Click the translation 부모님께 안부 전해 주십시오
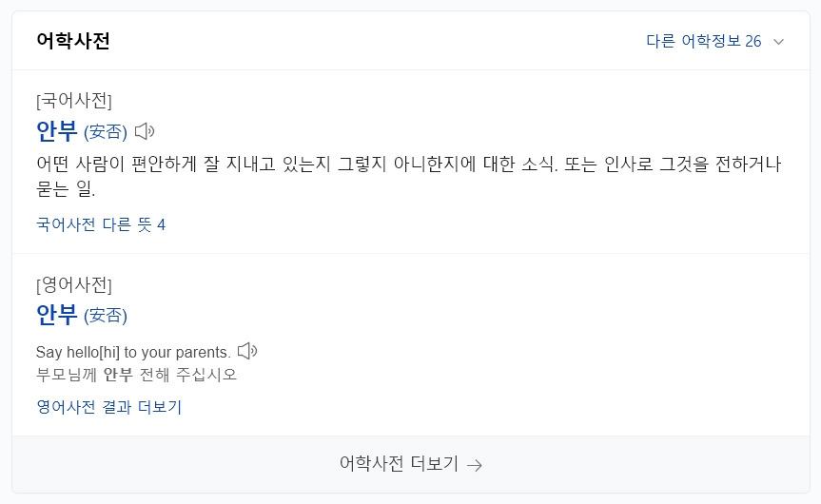 (136, 374)
